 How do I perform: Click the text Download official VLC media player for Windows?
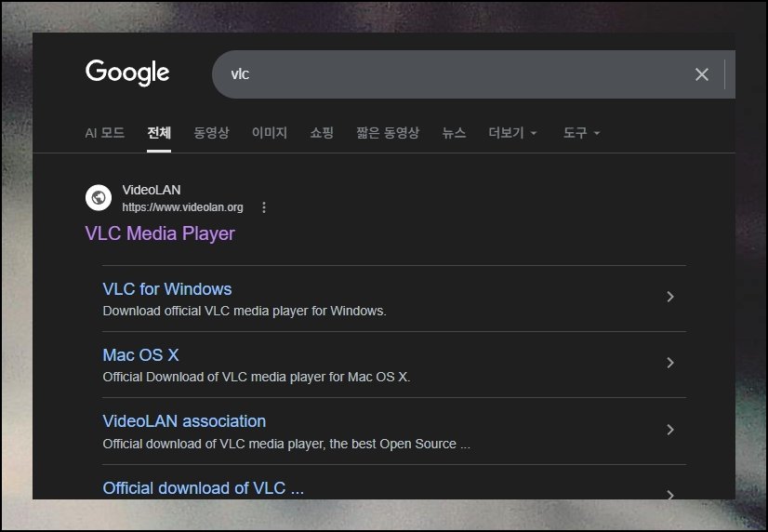point(245,311)
